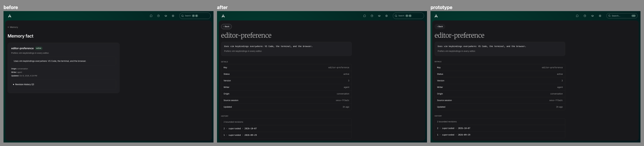Click the graduation cap icon in before panel

[166, 16]
